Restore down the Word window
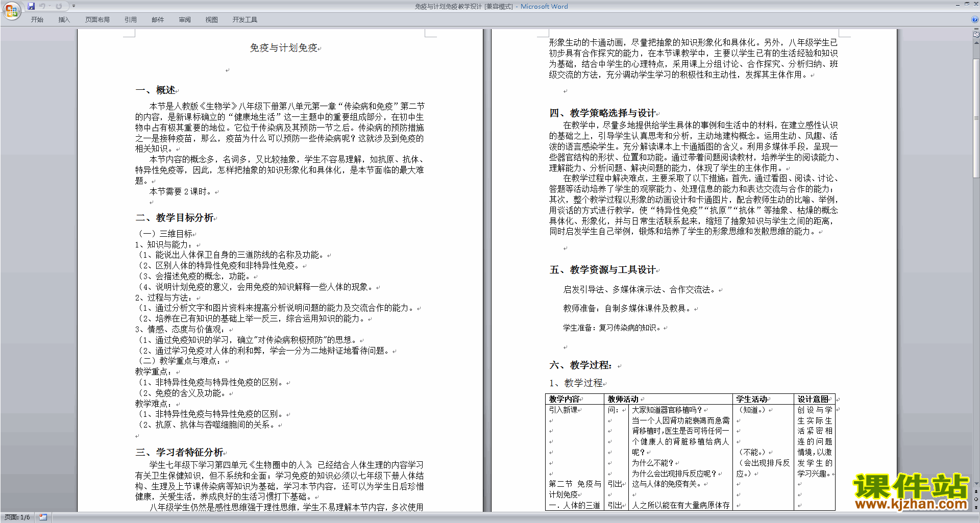 [x=967, y=4]
